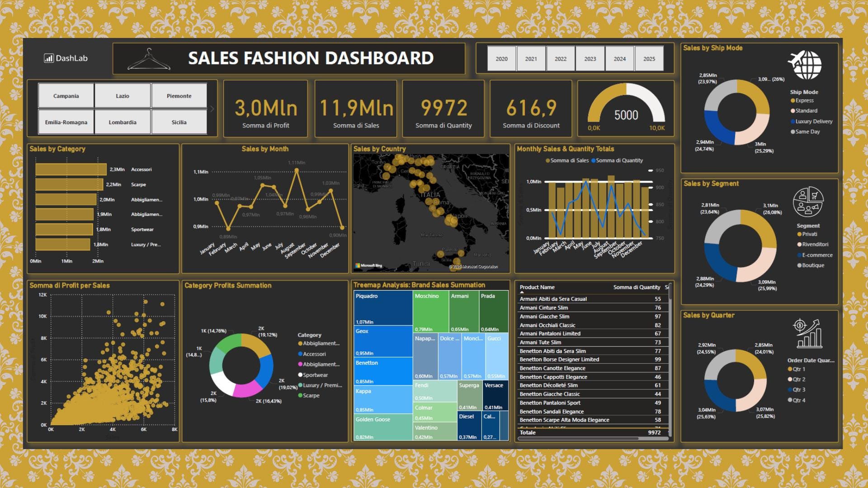
Task: Filter by Piemonte region
Action: click(x=179, y=96)
